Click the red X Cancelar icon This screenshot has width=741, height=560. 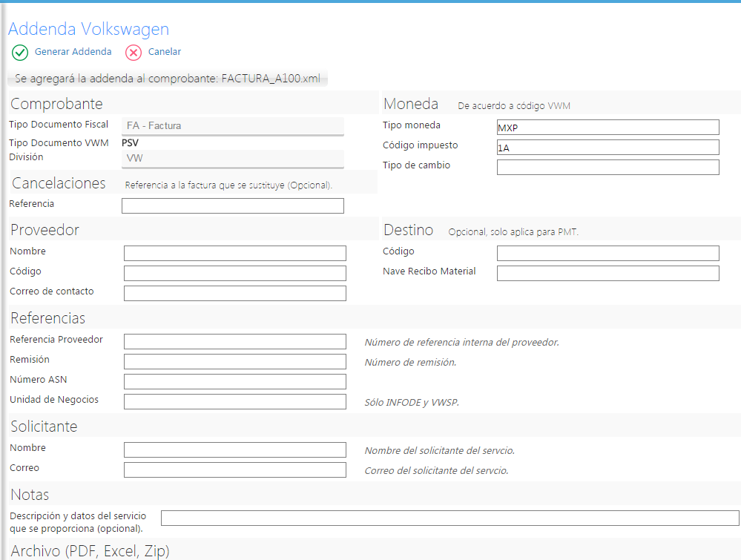click(134, 53)
